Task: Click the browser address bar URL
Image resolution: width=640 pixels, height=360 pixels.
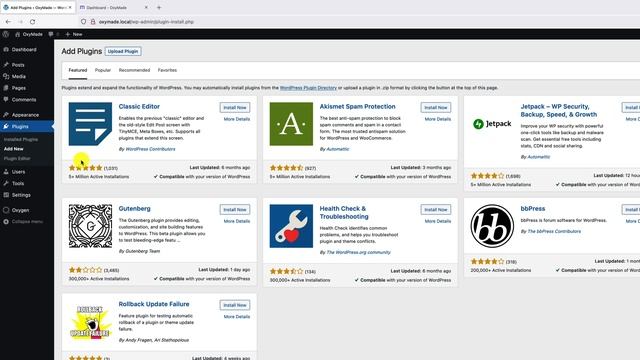Action: point(146,22)
